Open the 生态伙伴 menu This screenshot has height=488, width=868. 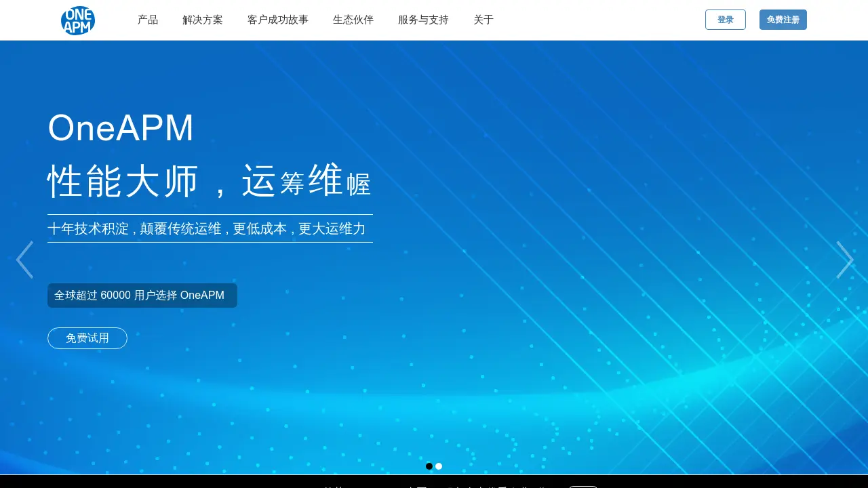coord(353,20)
